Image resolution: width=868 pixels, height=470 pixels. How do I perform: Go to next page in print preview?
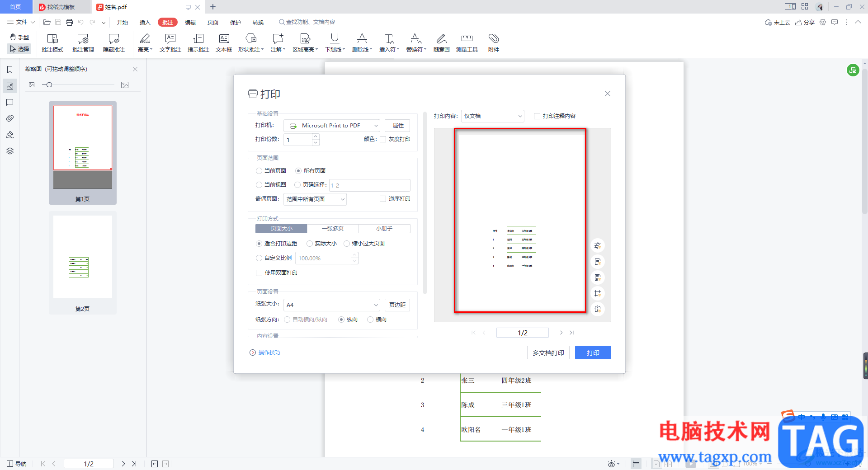pyautogui.click(x=561, y=333)
